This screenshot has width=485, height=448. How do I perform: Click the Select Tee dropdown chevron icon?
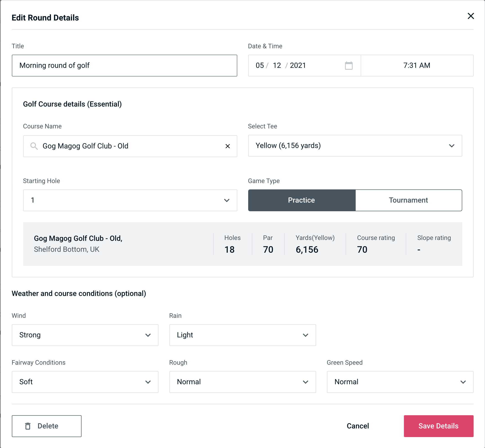pyautogui.click(x=452, y=146)
